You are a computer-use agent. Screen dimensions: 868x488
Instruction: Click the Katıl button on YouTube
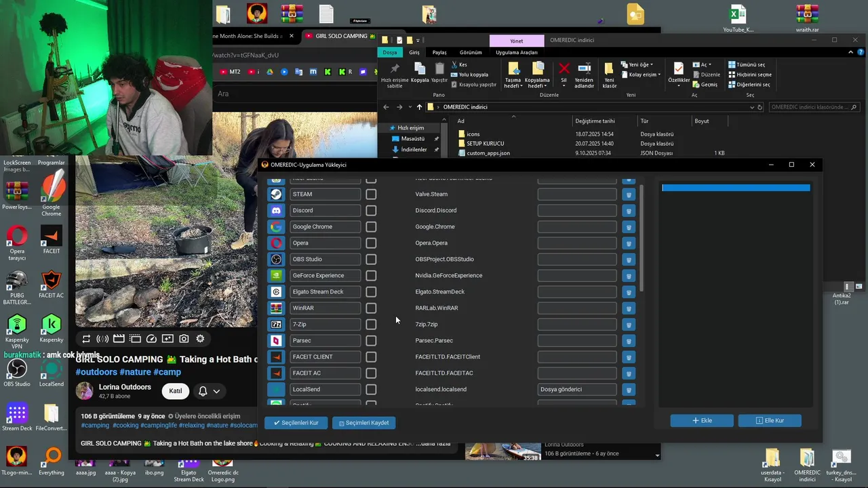pyautogui.click(x=175, y=391)
